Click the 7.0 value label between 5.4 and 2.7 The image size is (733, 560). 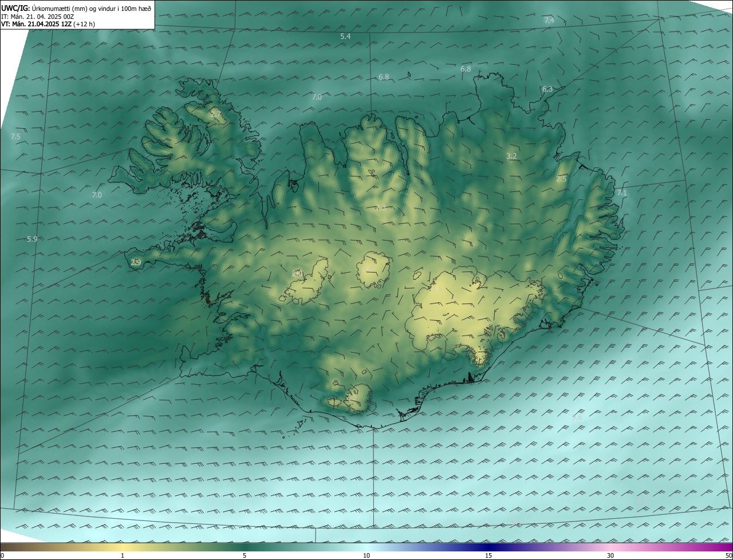pyautogui.click(x=317, y=97)
